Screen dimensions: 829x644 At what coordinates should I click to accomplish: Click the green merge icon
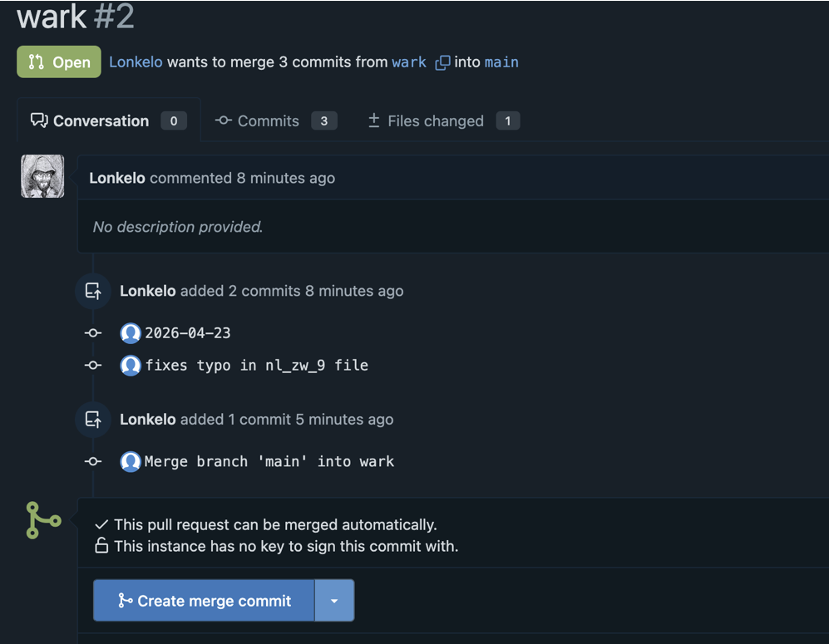click(x=43, y=520)
